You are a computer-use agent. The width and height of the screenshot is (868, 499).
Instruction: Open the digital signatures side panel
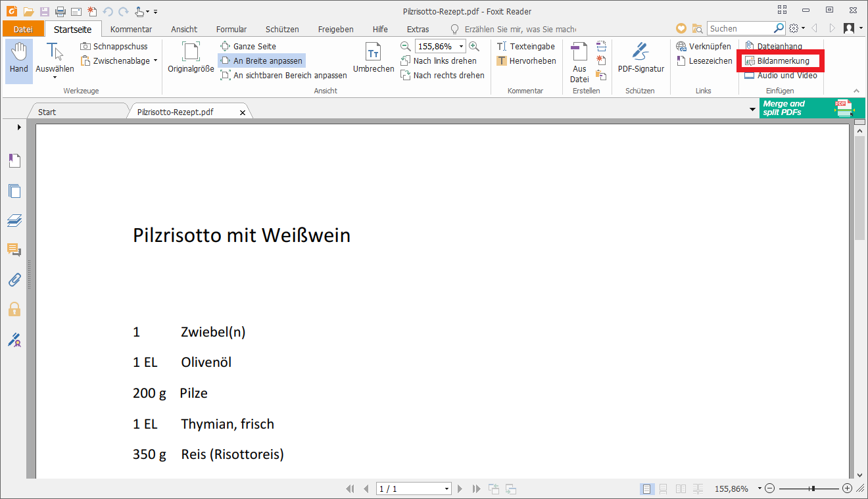(14, 340)
